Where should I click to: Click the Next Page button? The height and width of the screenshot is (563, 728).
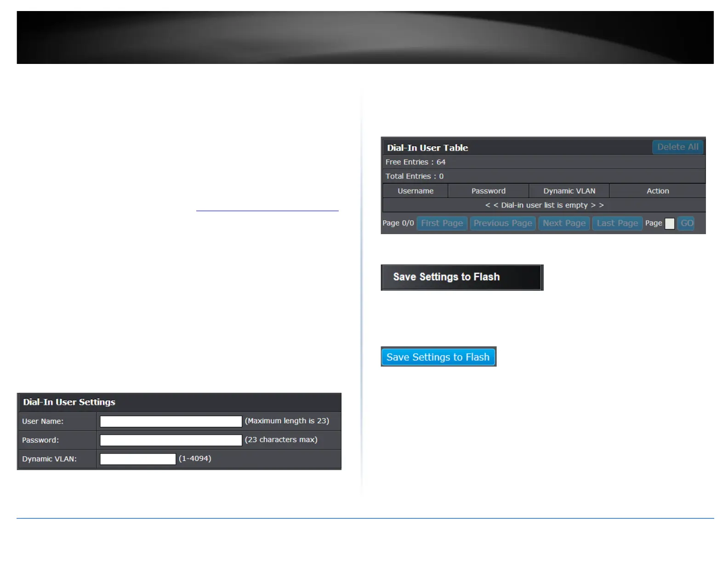[x=564, y=224]
